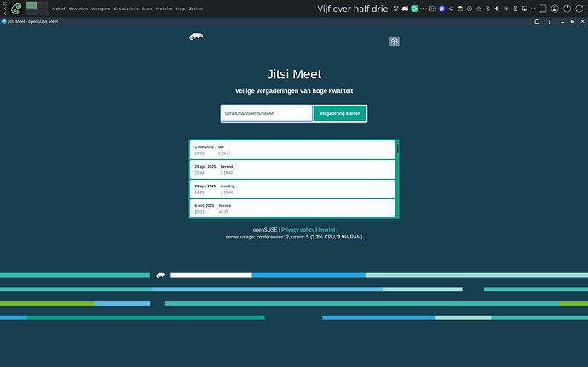Open the openSUSE application launcher

point(16,9)
